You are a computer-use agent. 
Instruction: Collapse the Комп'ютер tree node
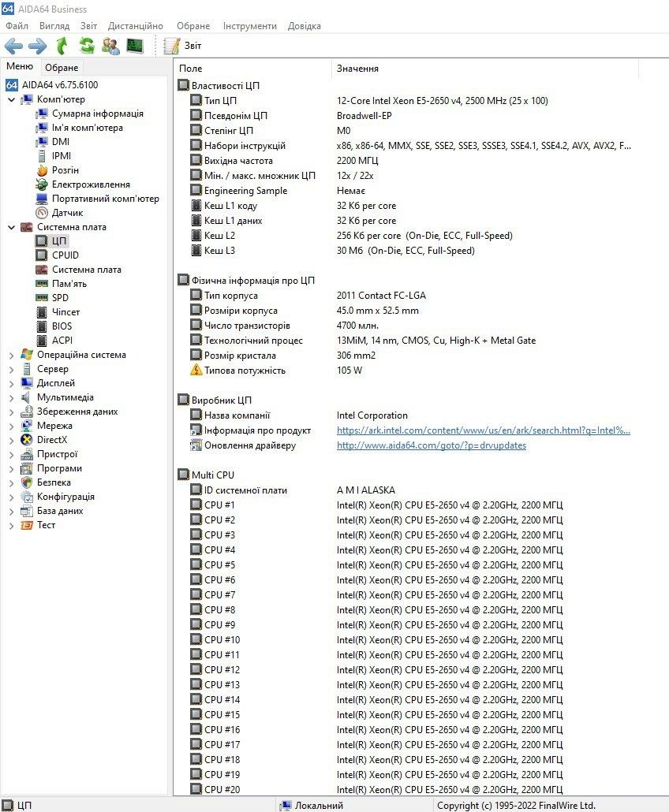[x=11, y=99]
